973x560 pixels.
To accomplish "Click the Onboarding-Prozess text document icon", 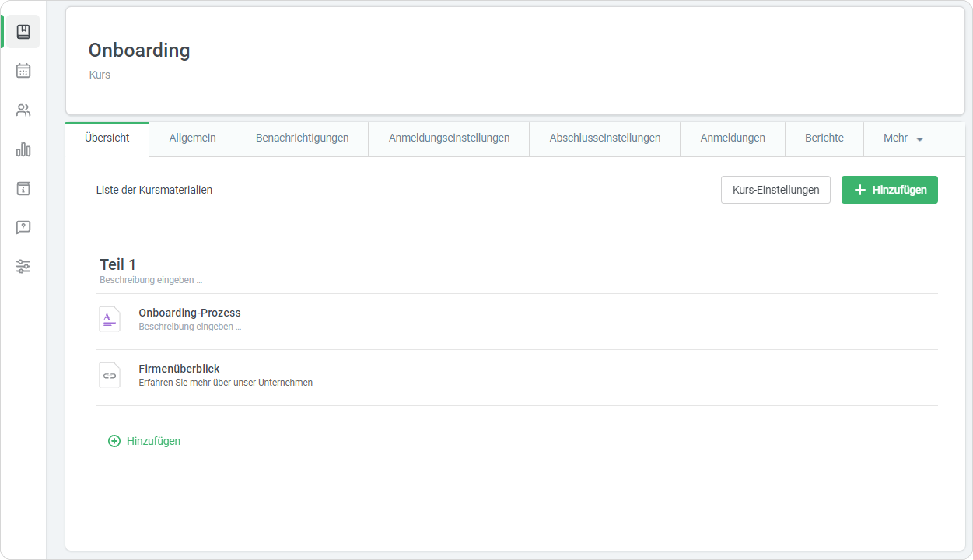I will point(110,319).
